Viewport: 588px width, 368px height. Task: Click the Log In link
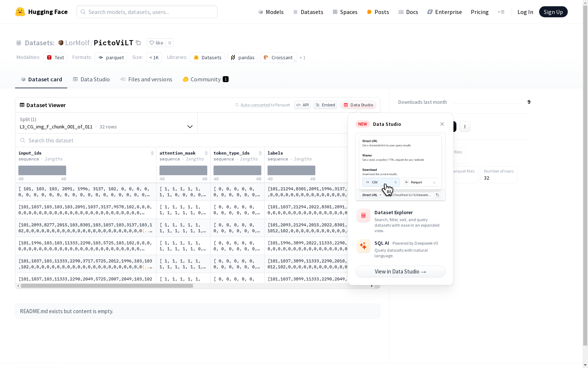click(525, 12)
